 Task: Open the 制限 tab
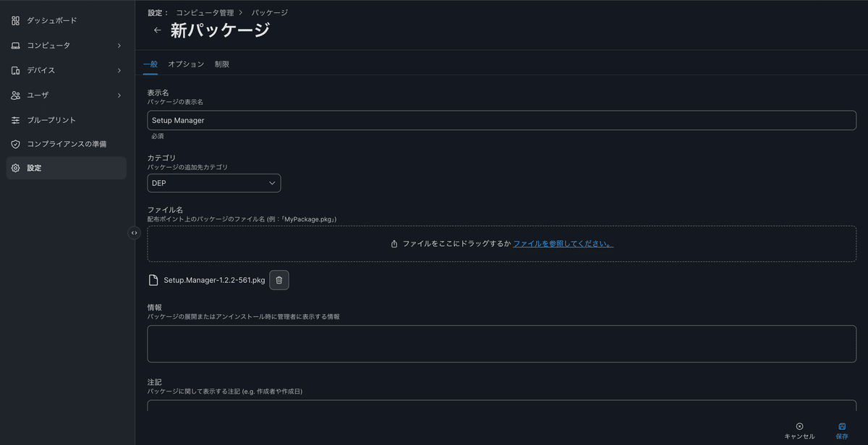pos(221,64)
